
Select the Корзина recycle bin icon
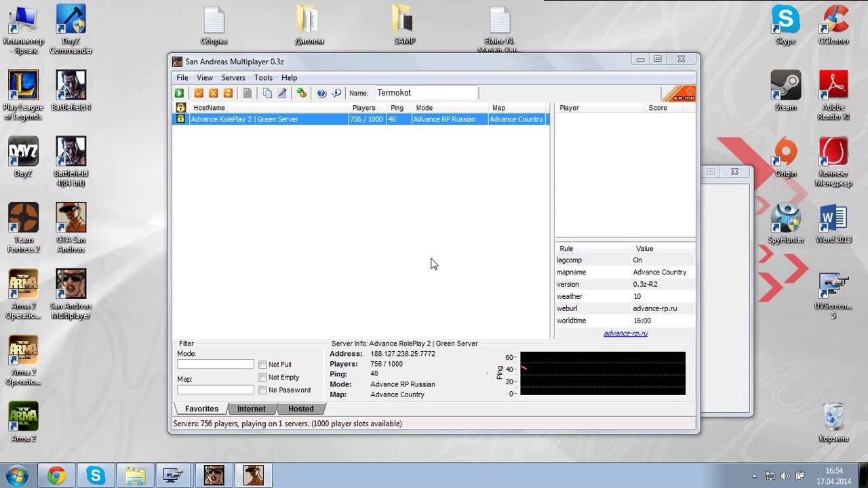pyautogui.click(x=833, y=422)
